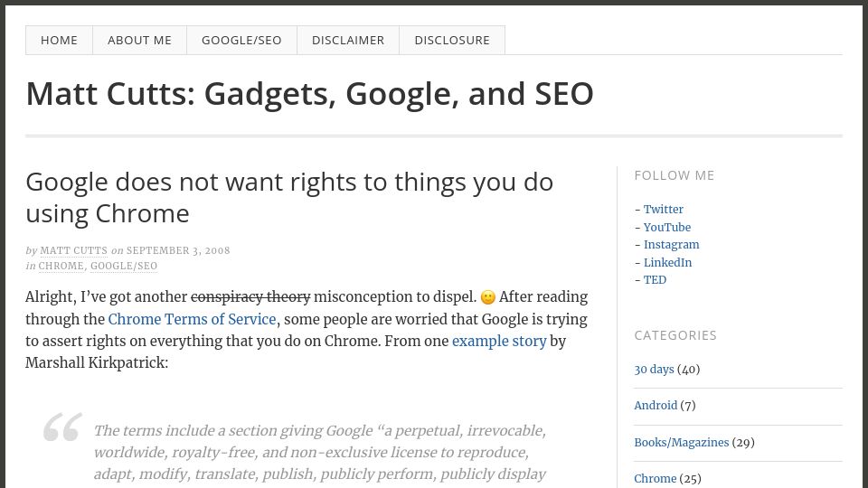
Task: Click the smiley emoji in the first paragraph
Action: click(x=487, y=297)
